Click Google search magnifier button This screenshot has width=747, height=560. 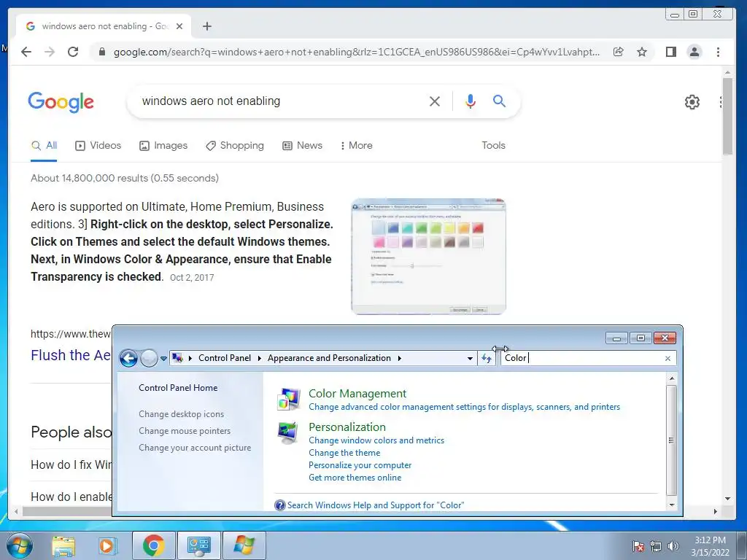(x=499, y=101)
